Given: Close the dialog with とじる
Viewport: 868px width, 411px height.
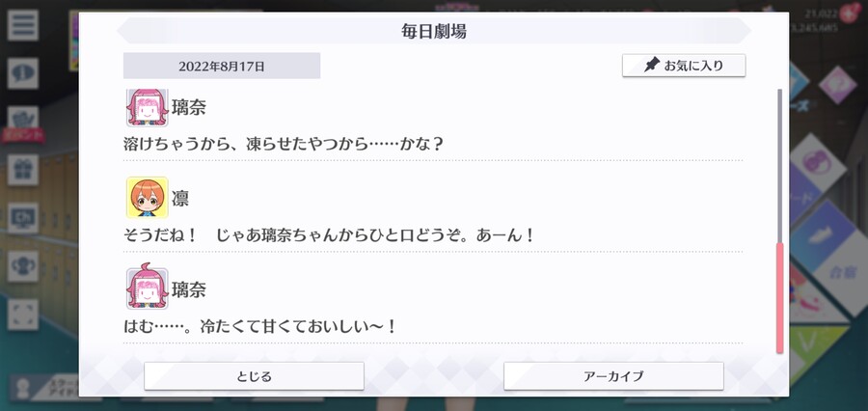Looking at the screenshot, I should tap(254, 376).
